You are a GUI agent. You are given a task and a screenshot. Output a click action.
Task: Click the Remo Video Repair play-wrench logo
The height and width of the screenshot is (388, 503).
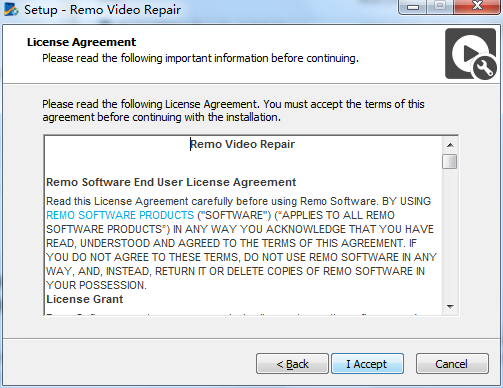471,54
